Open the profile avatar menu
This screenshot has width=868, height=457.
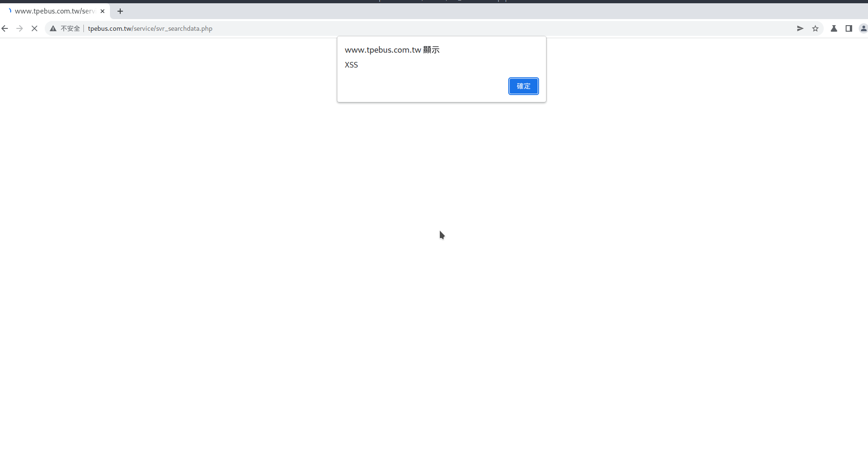click(x=863, y=28)
